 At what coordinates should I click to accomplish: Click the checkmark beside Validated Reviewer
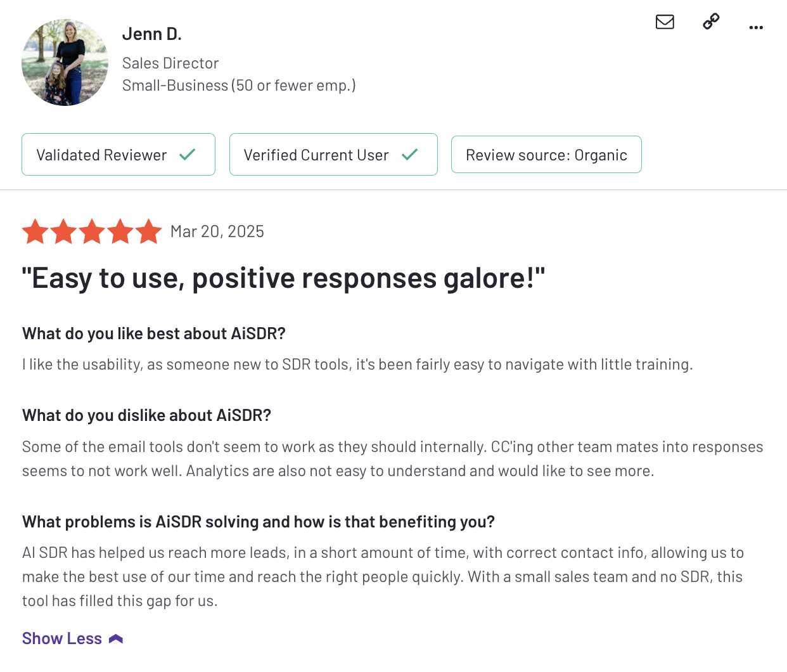188,155
